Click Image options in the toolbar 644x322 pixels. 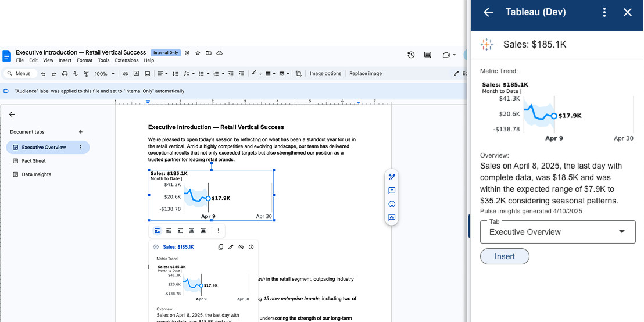(325, 73)
